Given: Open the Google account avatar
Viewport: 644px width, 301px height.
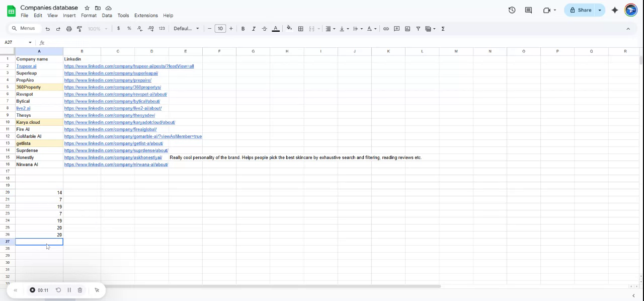Looking at the screenshot, I should (x=631, y=10).
